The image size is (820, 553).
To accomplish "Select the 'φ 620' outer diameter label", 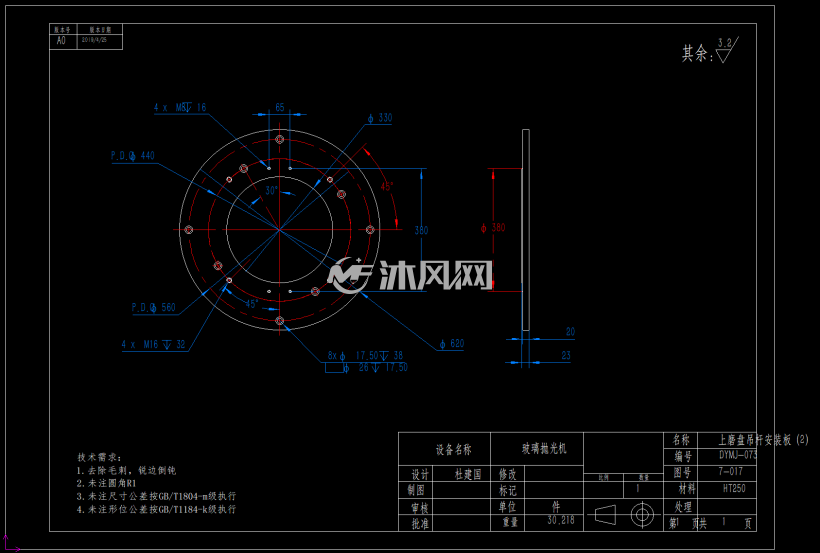I will (x=452, y=344).
